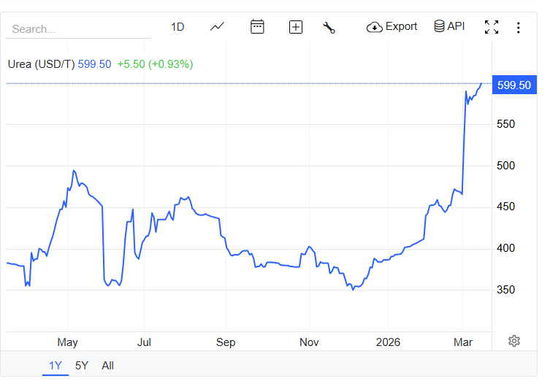The image size is (550, 392).
Task: Click the 599.50 current price tag
Action: 514,85
